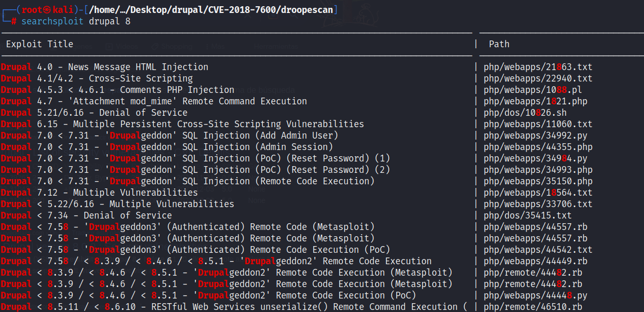Select 'Drupal < 7.34 - Denial of Service' row
Viewport: 644px width, 312px height.
(86, 215)
